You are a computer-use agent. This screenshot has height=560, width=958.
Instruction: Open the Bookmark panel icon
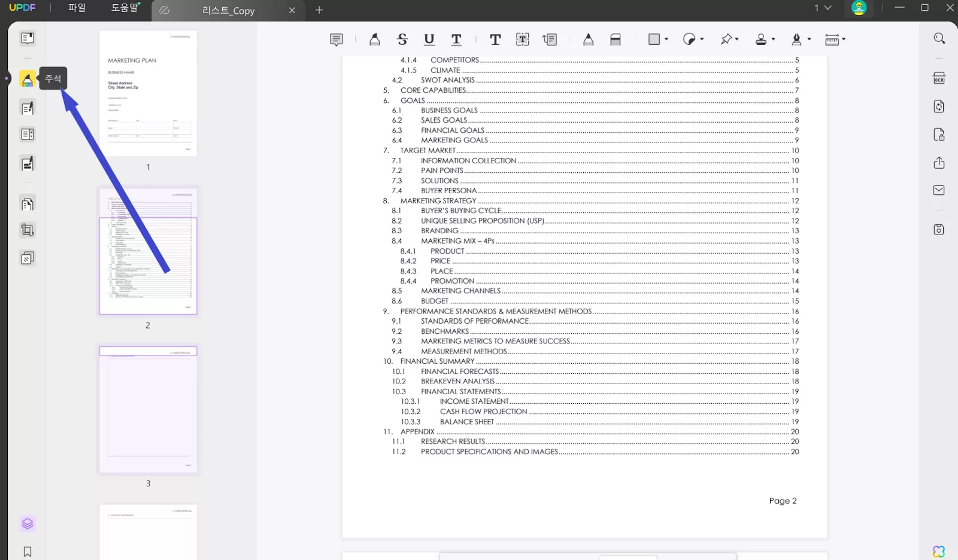click(28, 552)
